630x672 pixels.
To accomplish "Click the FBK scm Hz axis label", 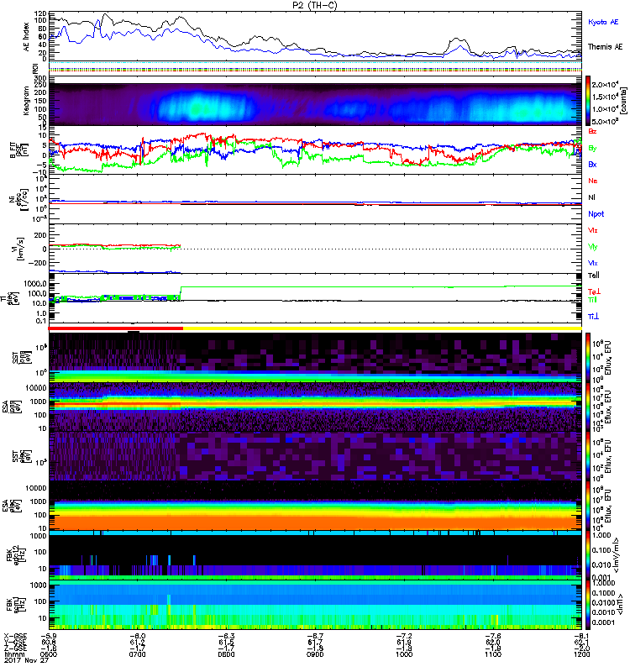I will click(x=17, y=605).
